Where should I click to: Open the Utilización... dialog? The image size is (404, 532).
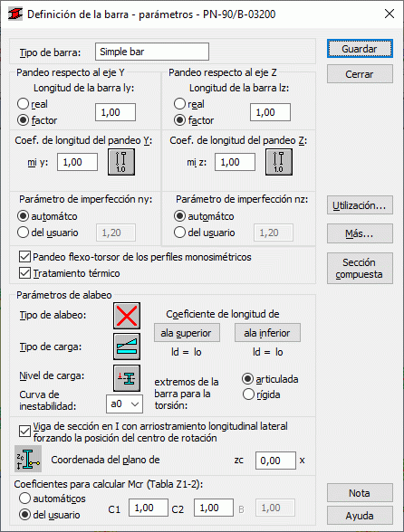click(360, 204)
